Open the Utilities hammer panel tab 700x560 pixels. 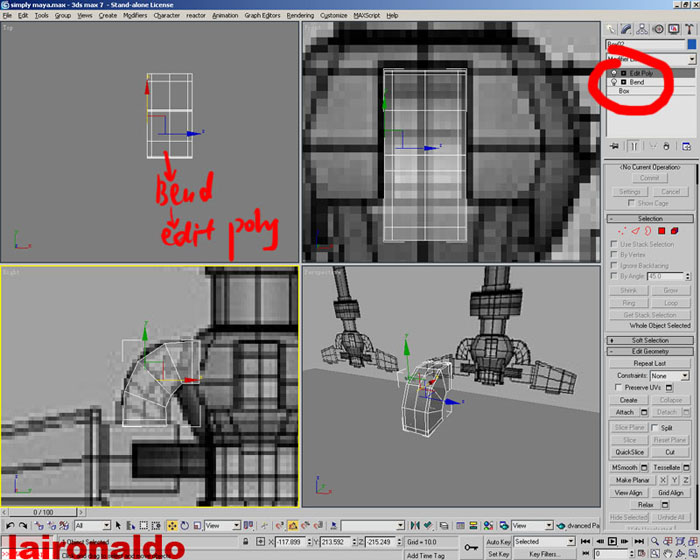tap(689, 29)
